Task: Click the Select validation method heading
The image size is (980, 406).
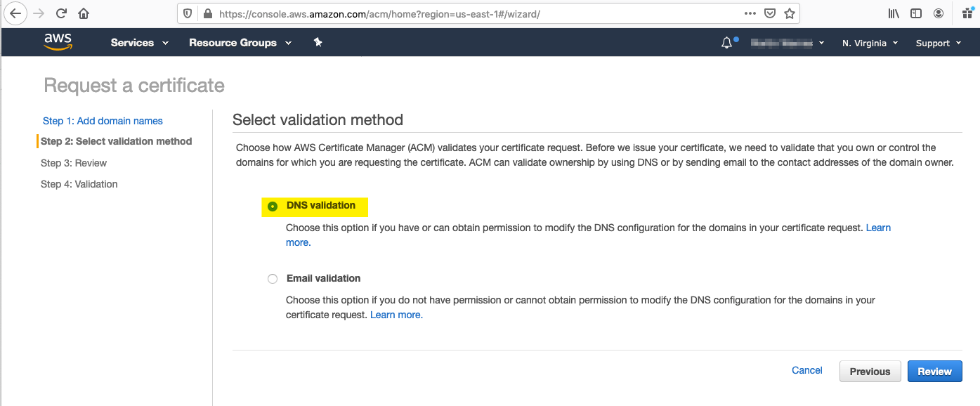Action: tap(318, 119)
